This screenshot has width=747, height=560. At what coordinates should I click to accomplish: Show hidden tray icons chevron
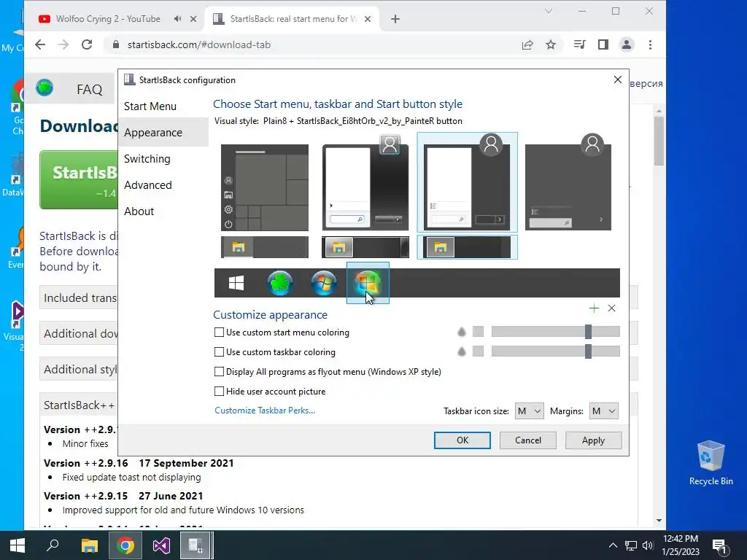[x=613, y=545]
